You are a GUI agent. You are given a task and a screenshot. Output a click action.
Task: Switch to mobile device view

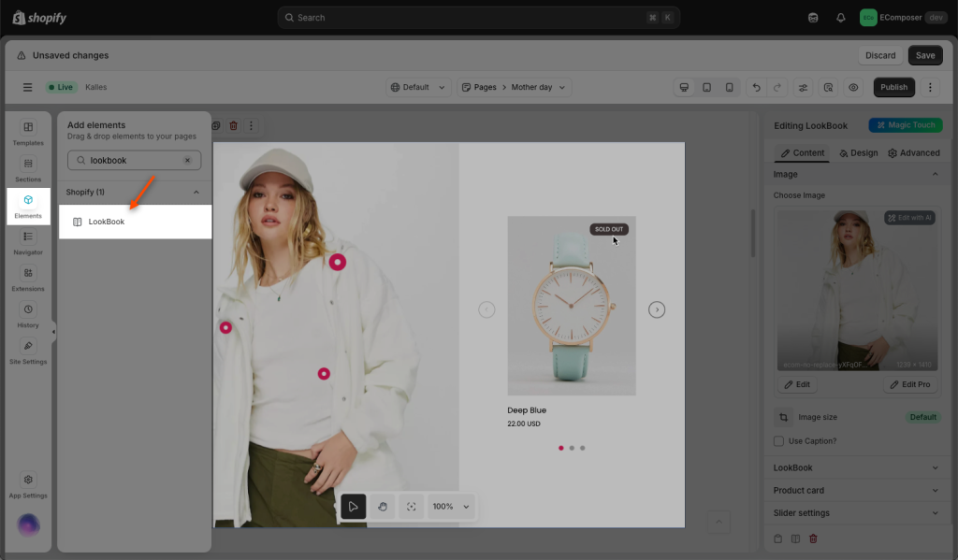pos(729,88)
